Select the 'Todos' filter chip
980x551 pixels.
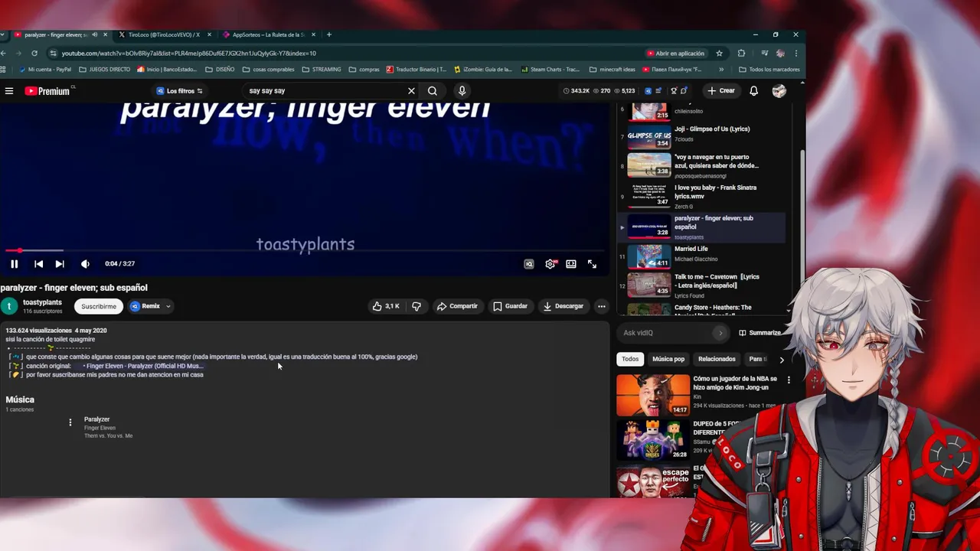630,359
